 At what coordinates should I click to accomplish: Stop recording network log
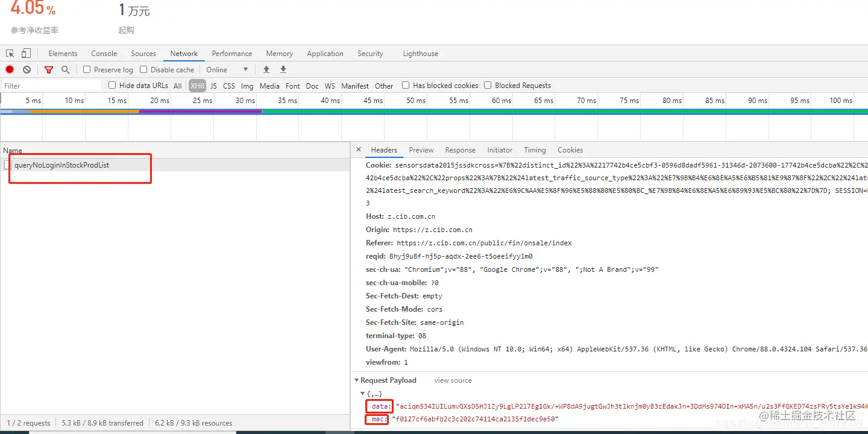(10, 69)
